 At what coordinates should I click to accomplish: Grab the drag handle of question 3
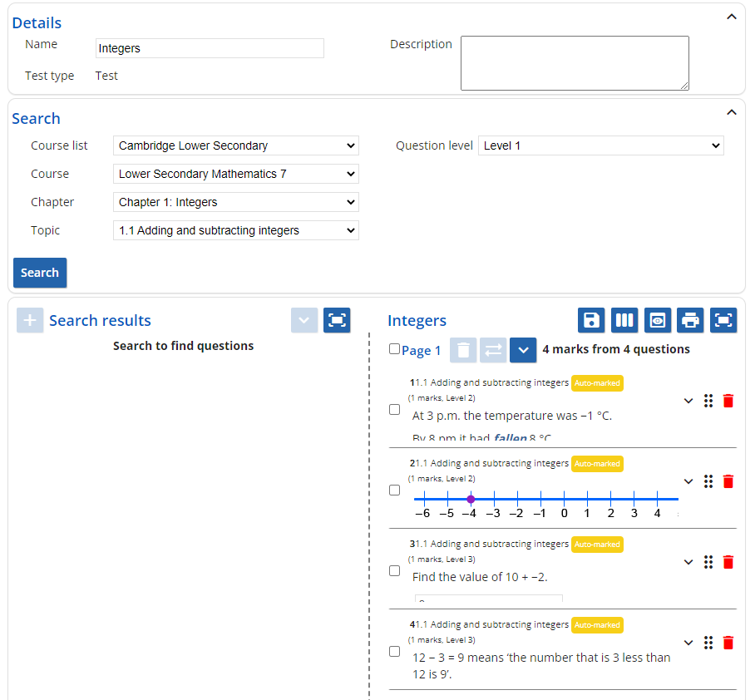(x=708, y=562)
